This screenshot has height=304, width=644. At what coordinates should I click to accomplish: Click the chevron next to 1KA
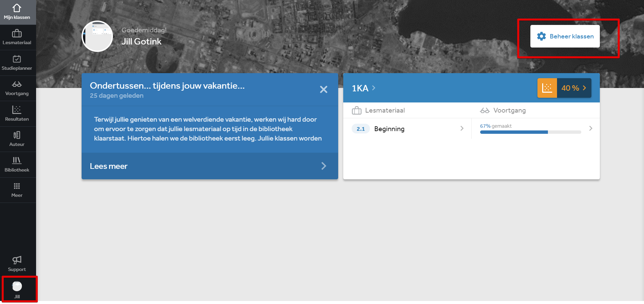(374, 88)
